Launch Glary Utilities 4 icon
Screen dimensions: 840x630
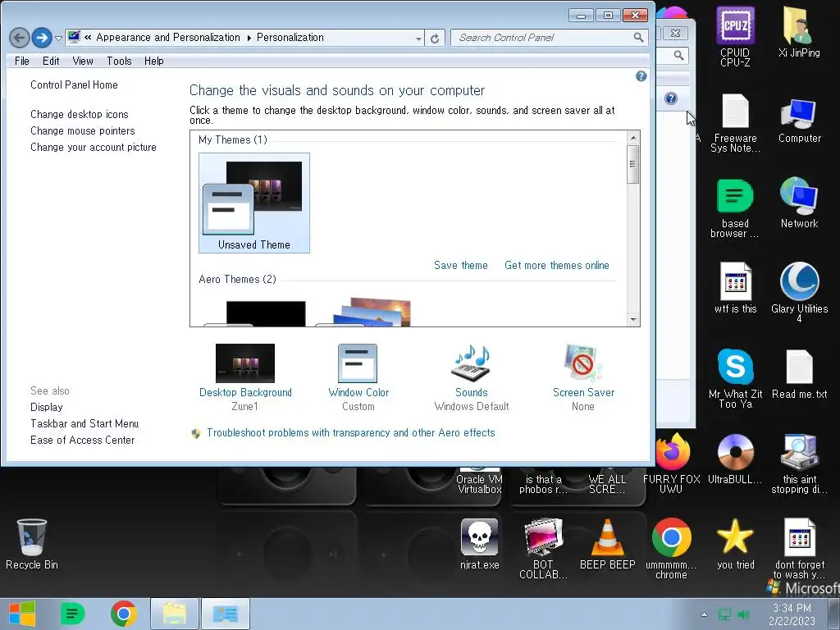[x=799, y=293]
